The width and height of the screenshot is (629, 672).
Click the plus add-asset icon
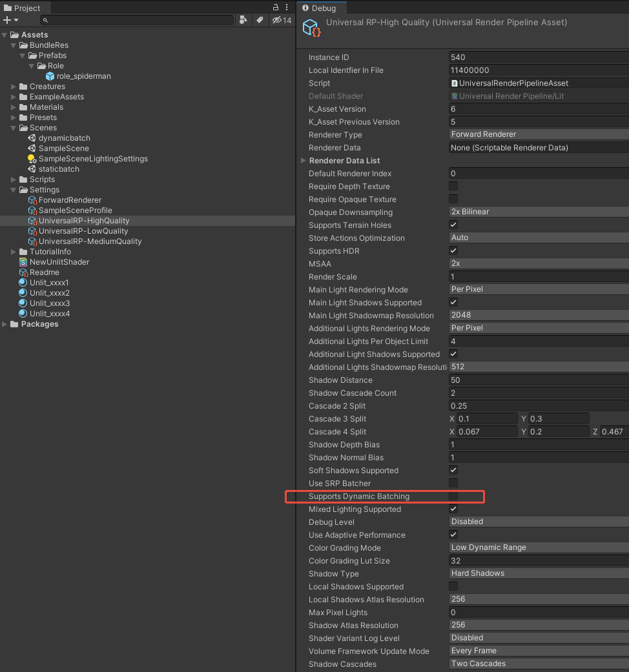pos(7,20)
